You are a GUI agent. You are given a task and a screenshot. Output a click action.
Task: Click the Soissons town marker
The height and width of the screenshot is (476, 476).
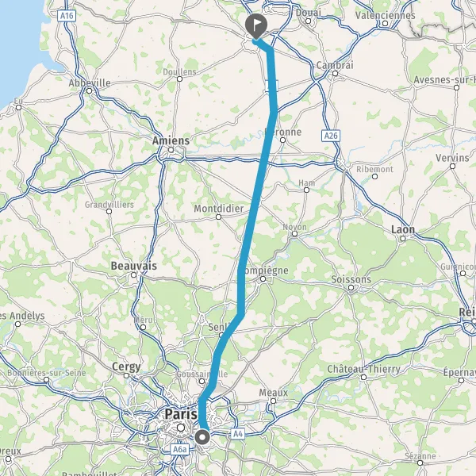point(351,287)
